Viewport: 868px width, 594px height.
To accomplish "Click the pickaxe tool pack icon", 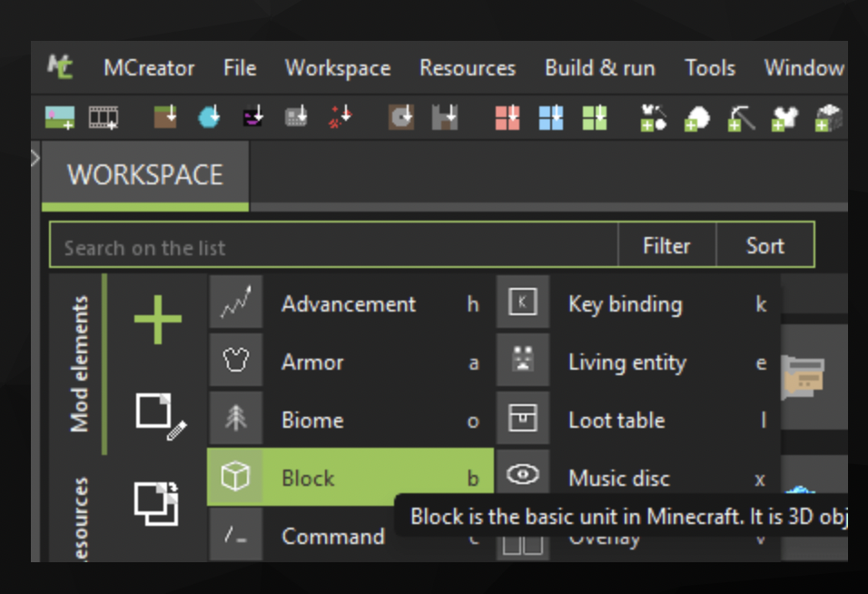I will [741, 117].
